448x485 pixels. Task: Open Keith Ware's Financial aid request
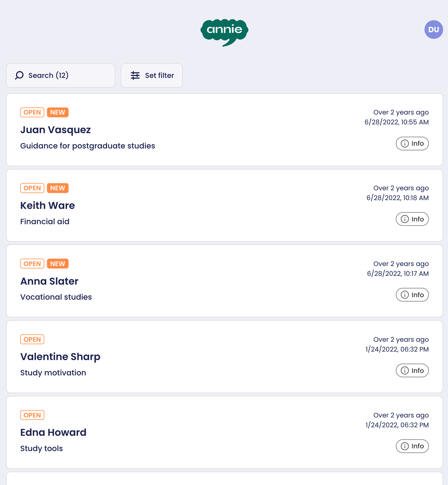point(191,206)
